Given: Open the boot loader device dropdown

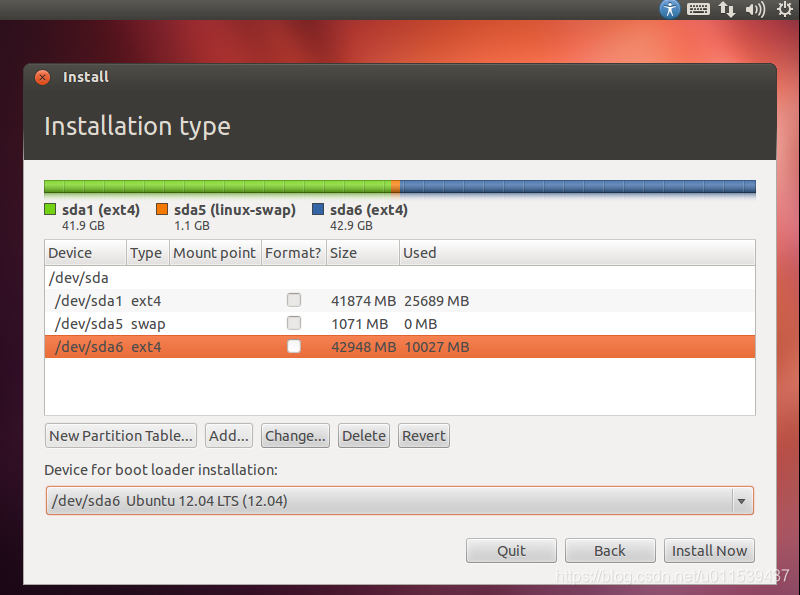Looking at the screenshot, I should click(399, 501).
